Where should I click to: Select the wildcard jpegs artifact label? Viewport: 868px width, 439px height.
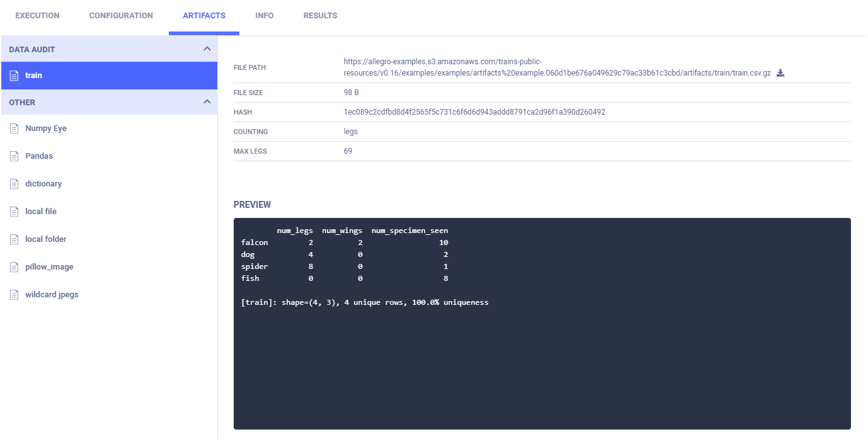coord(52,295)
